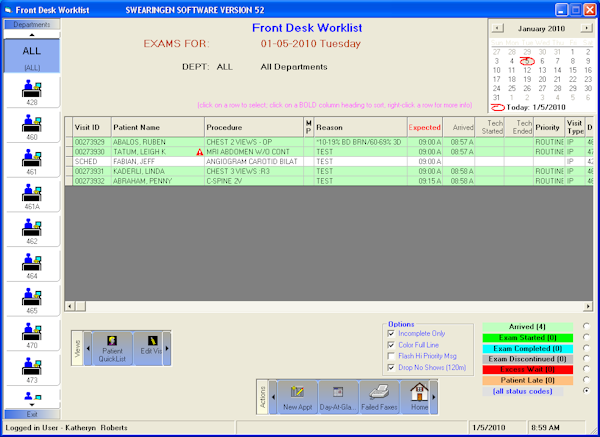Click the Views tab label
600x437 pixels.
tap(78, 349)
